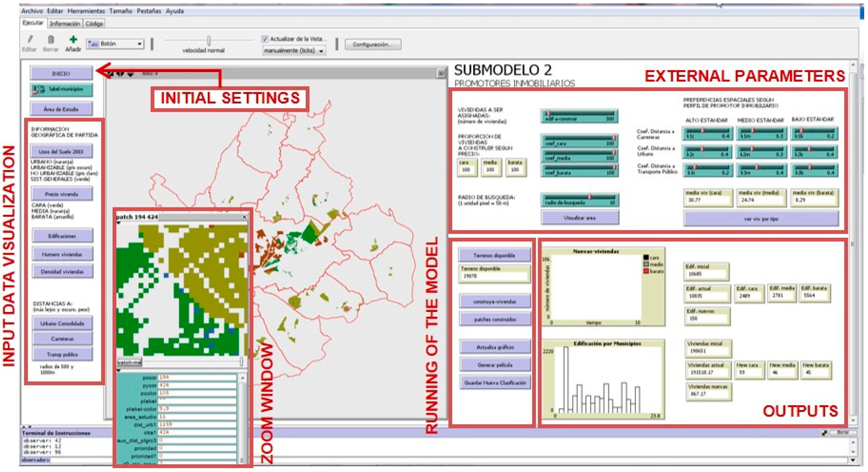This screenshot has width=868, height=472.
Task: Open the Archivo menu
Action: tap(32, 11)
